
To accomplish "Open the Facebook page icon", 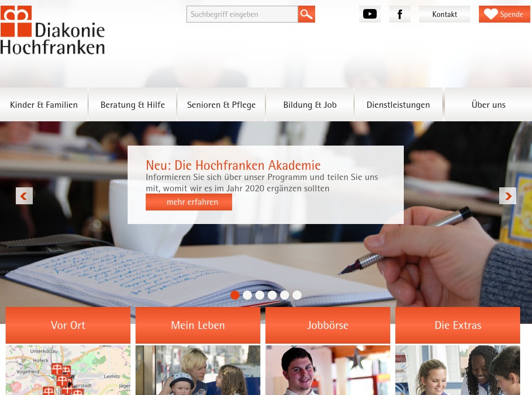I will coord(400,14).
